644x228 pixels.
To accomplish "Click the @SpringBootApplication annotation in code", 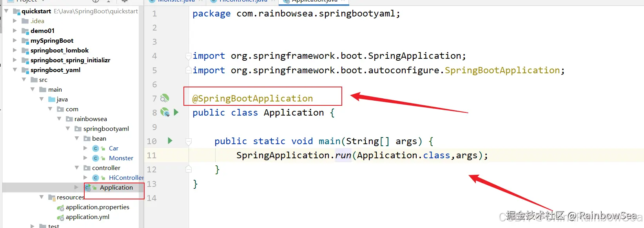I will pos(253,98).
